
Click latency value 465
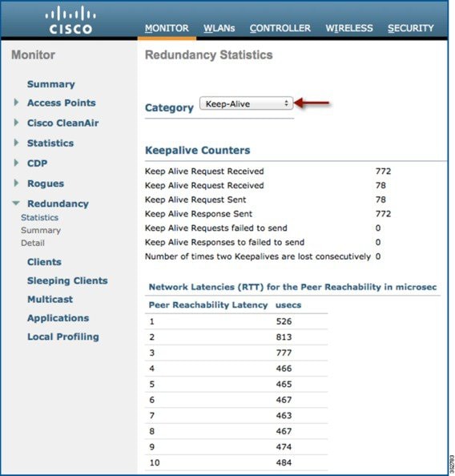tap(284, 385)
